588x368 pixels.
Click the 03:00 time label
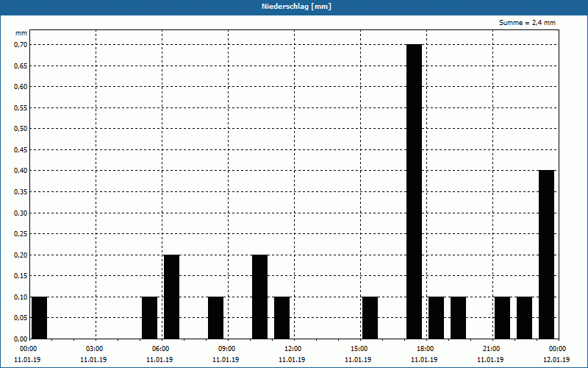coord(94,349)
